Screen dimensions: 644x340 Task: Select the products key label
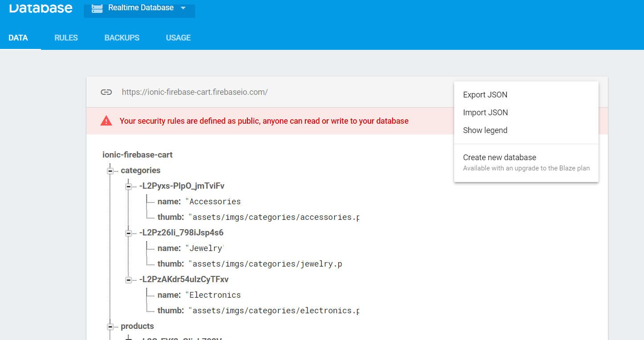coord(137,326)
